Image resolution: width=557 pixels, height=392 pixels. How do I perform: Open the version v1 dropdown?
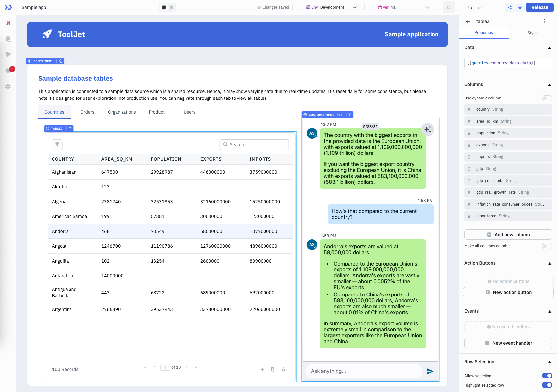point(427,7)
